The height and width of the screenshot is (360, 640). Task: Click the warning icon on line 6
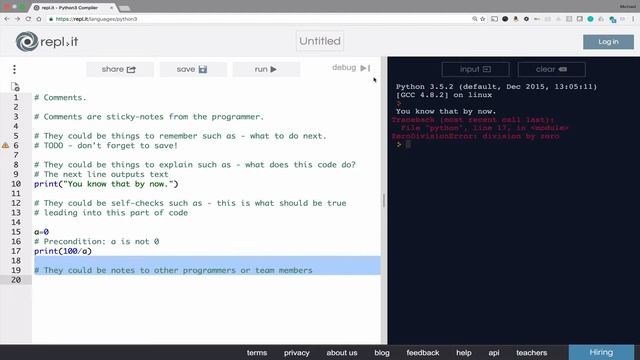(x=5, y=145)
